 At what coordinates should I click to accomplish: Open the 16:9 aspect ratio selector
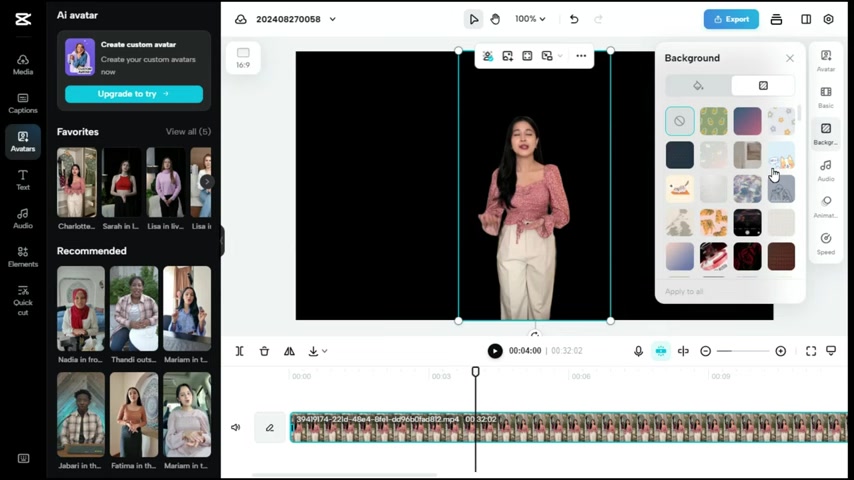(x=243, y=58)
